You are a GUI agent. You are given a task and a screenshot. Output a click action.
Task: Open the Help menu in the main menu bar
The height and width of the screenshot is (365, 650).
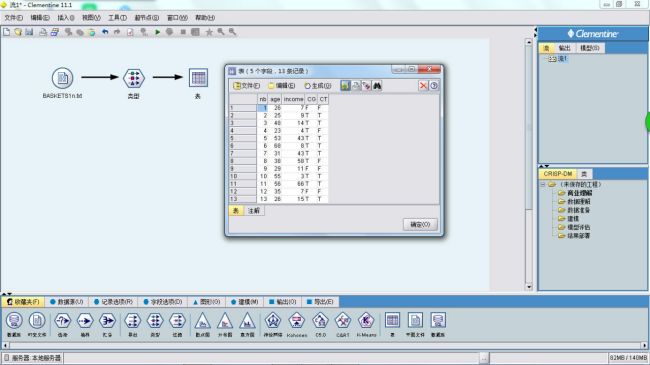point(205,18)
